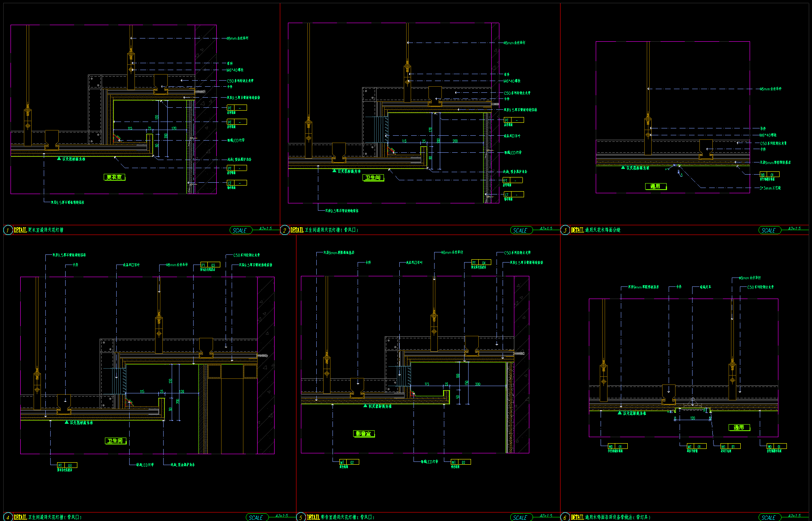Click the detail number 2 circle marker

pyautogui.click(x=284, y=230)
